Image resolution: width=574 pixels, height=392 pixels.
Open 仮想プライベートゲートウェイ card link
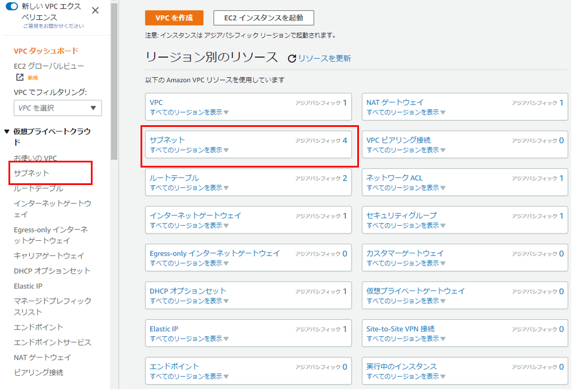416,291
